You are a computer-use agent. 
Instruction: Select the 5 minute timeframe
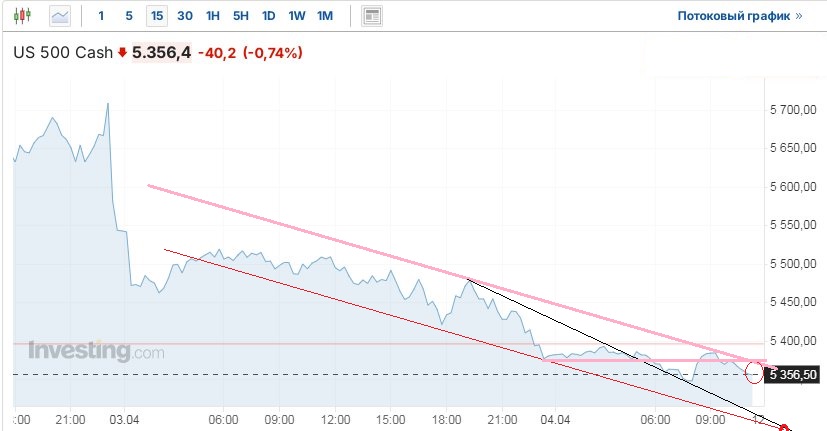(128, 16)
